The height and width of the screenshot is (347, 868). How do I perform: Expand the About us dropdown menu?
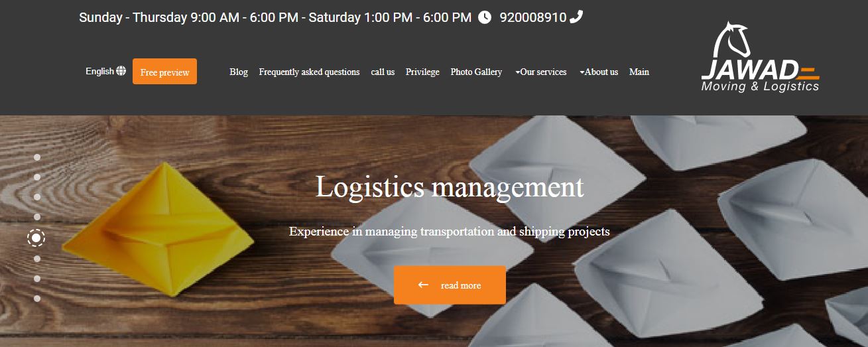(599, 72)
